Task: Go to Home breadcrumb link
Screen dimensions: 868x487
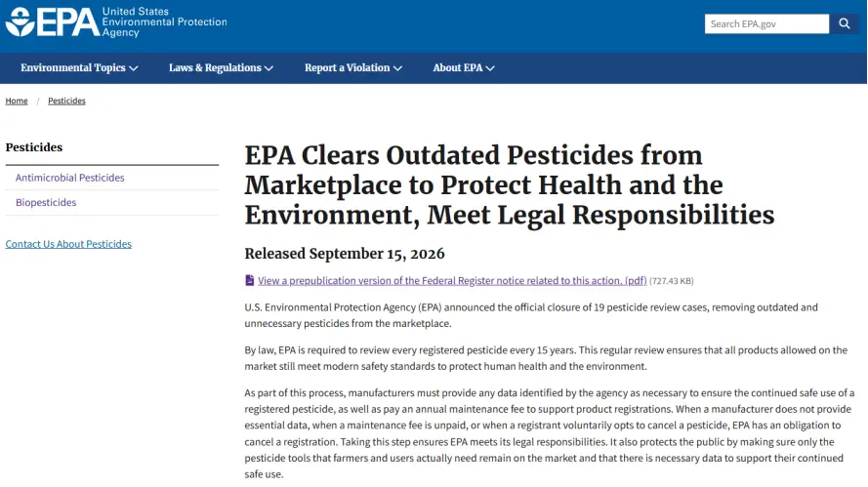Action: 17,101
